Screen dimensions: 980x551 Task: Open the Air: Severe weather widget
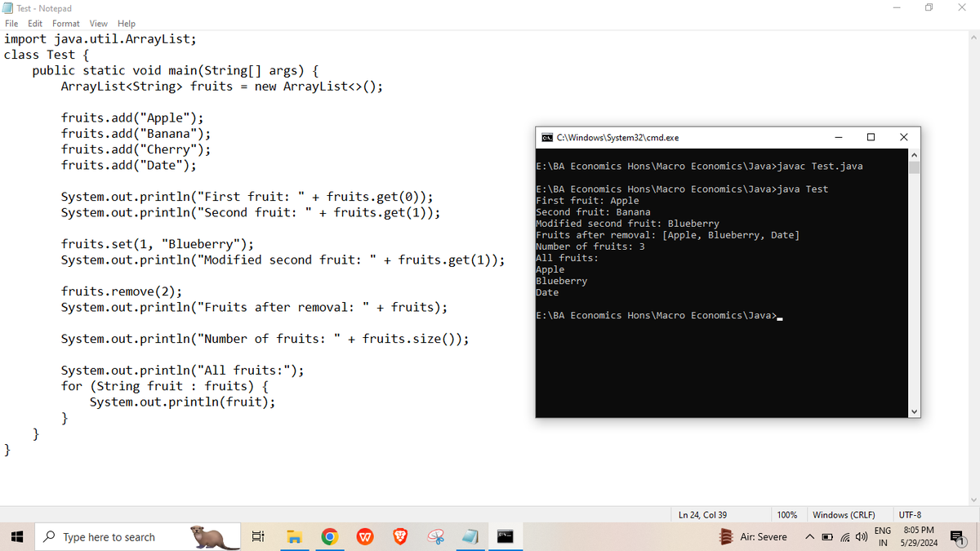[754, 537]
